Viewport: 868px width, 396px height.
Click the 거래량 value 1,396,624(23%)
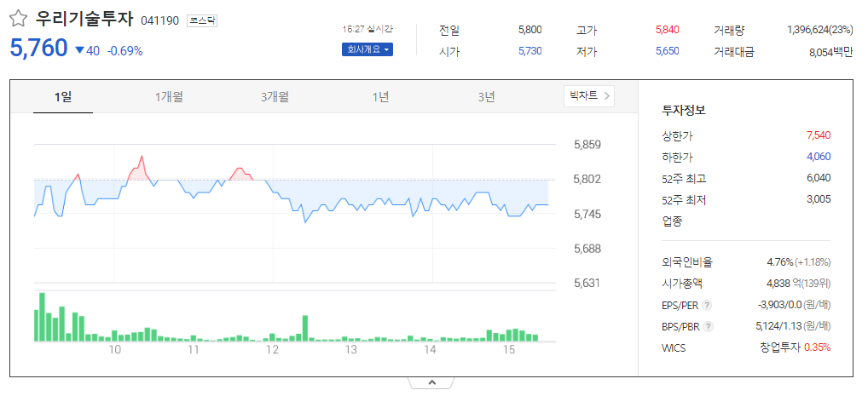pyautogui.click(x=820, y=30)
